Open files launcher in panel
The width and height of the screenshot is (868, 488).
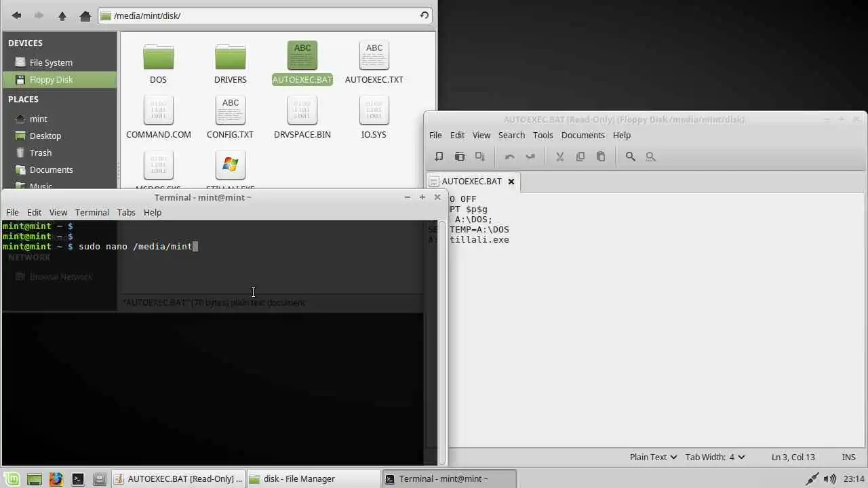pyautogui.click(x=100, y=479)
